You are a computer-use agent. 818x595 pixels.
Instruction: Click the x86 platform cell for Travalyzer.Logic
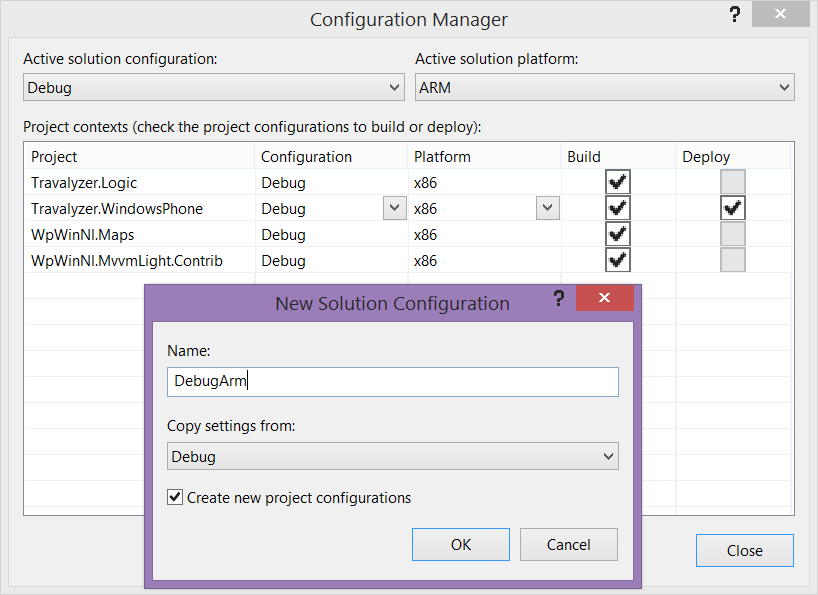[x=484, y=183]
